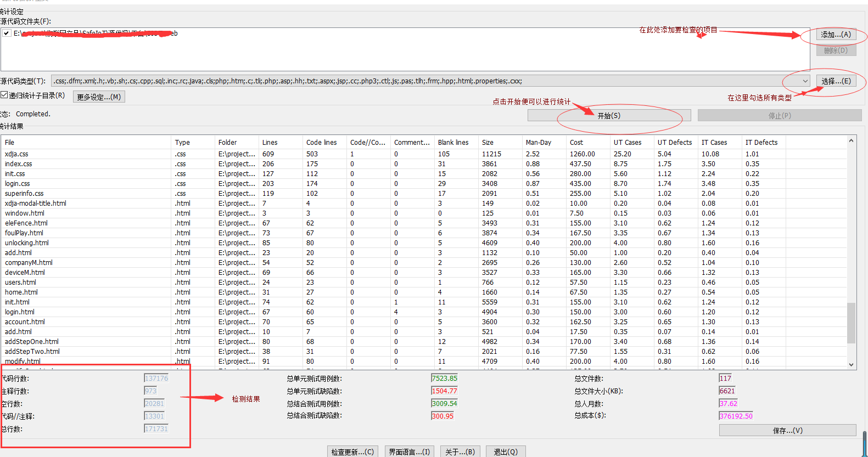Select the home.html row
Screen dimensions: 868x457
tap(423, 292)
